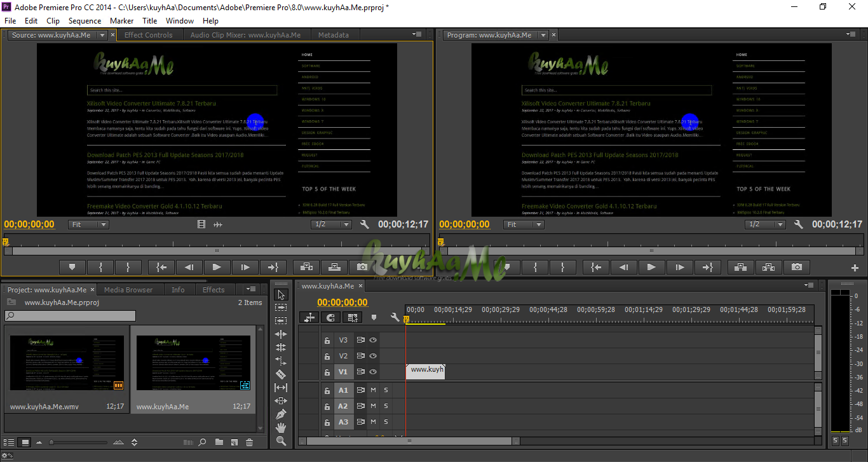Step forward one frame in Program monitor

679,268
